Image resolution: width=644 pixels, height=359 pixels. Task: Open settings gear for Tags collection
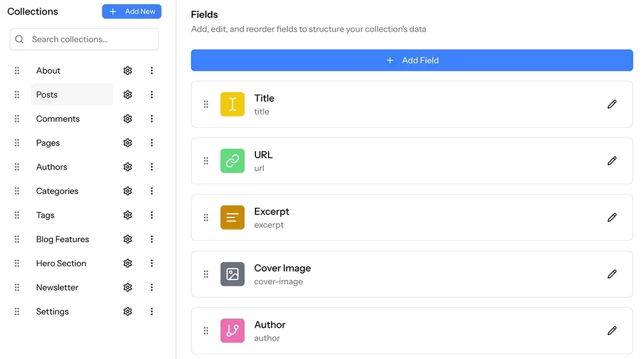click(x=128, y=215)
